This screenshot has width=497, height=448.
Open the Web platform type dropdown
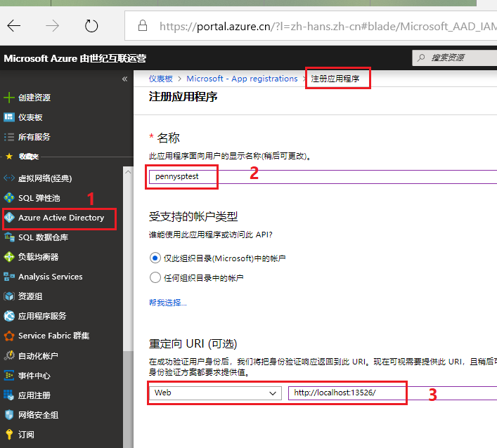point(215,393)
